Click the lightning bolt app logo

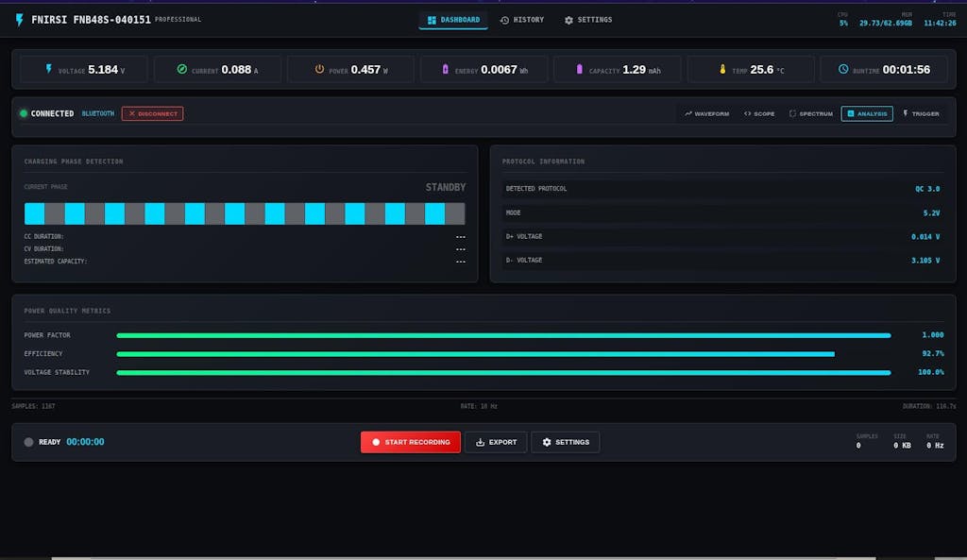click(x=19, y=20)
